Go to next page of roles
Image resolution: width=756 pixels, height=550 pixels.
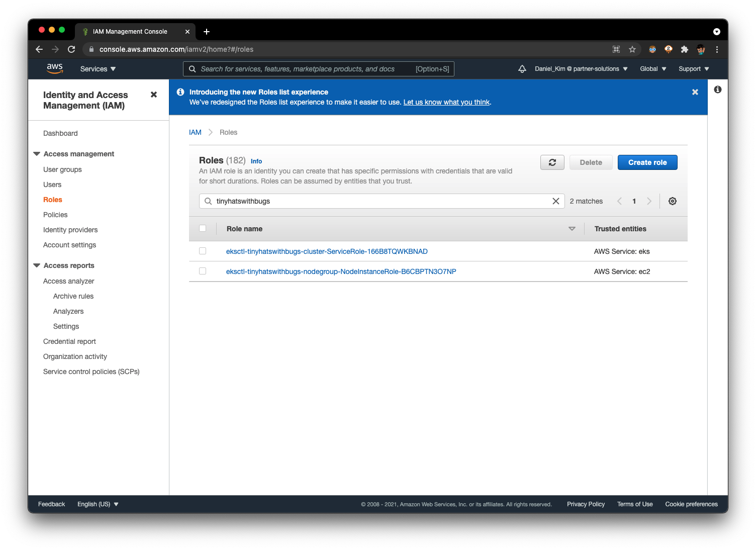coord(649,201)
